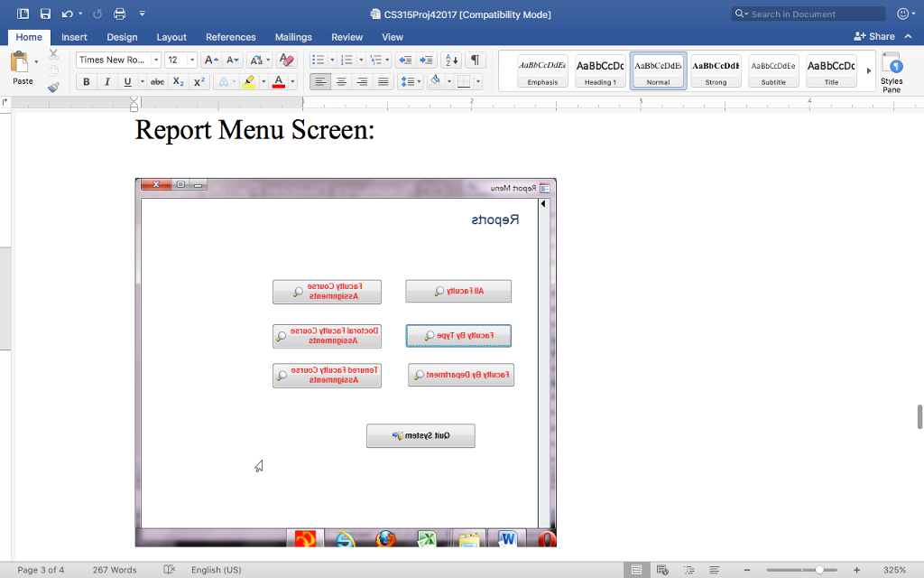Click the Search in Document field
The image size is (924, 578).
coord(808,14)
